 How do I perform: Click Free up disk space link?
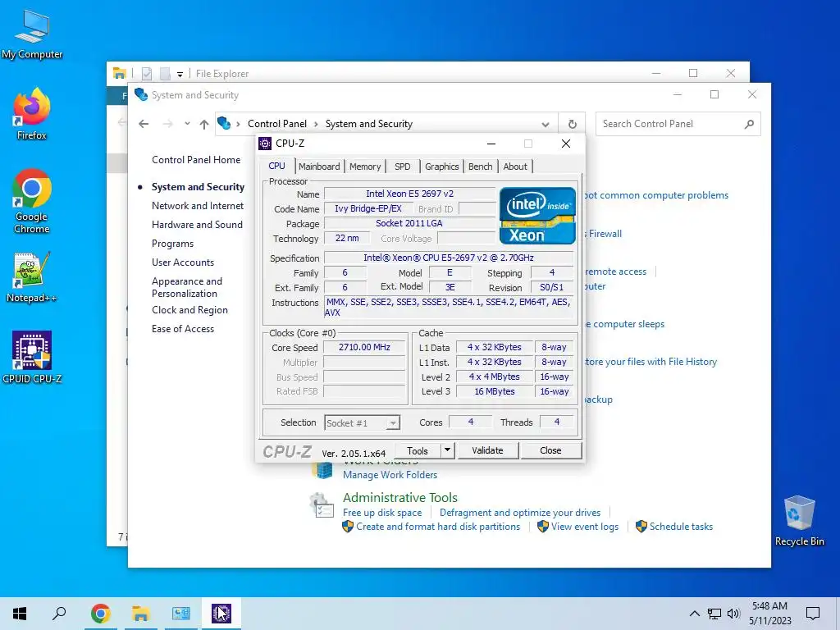click(382, 513)
